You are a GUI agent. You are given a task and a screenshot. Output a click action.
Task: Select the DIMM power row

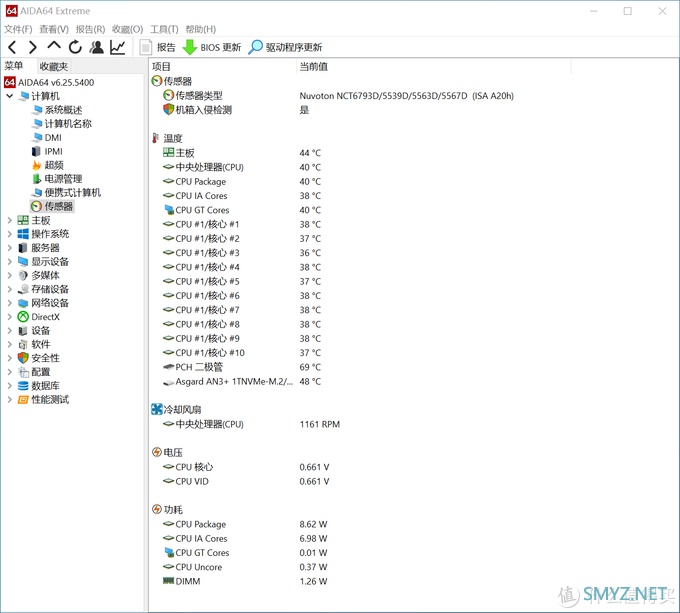[x=245, y=581]
